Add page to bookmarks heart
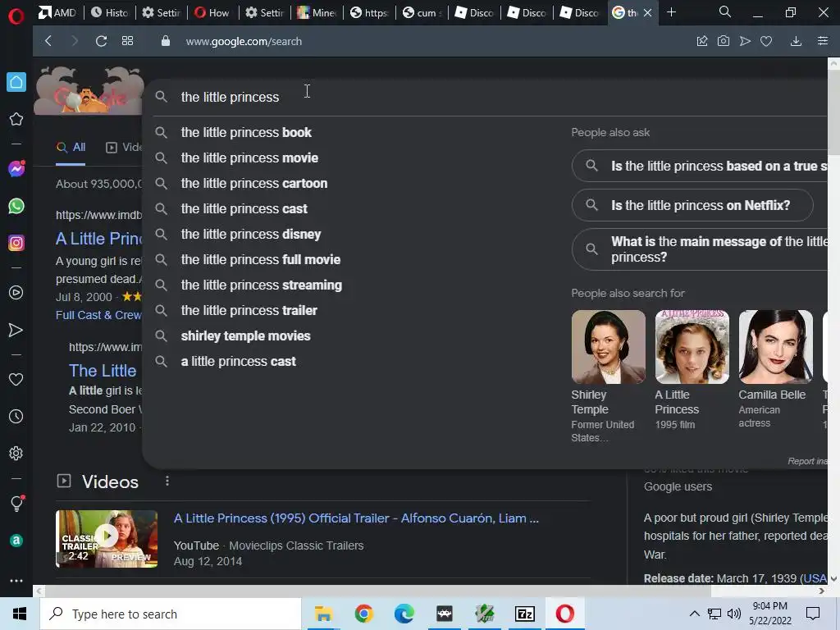840x630 pixels. tap(766, 41)
